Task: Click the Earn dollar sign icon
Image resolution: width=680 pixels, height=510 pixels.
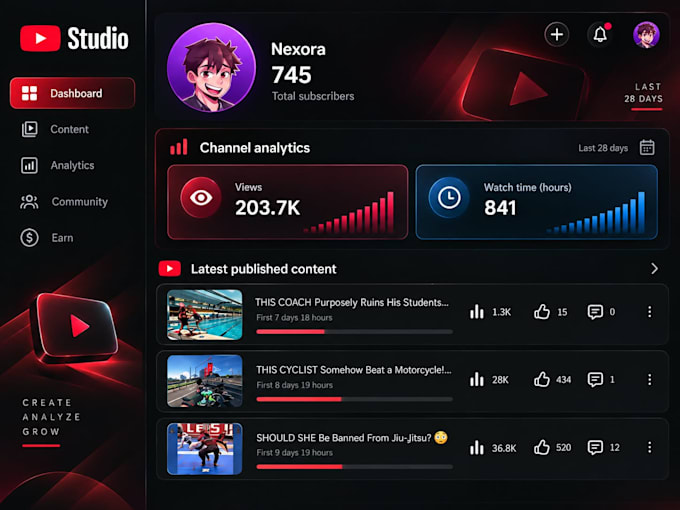Action: coord(29,238)
